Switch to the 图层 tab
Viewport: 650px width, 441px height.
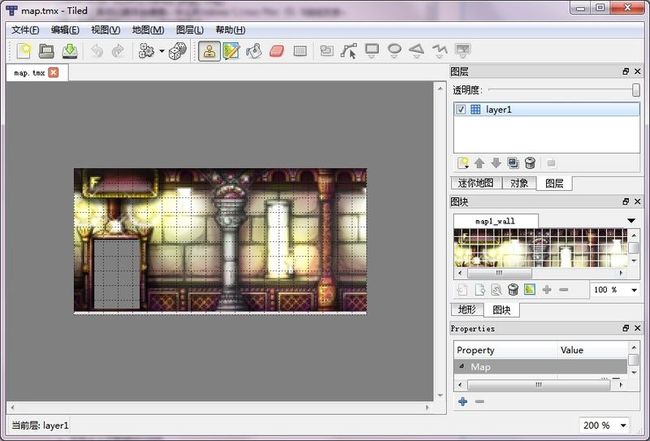554,183
